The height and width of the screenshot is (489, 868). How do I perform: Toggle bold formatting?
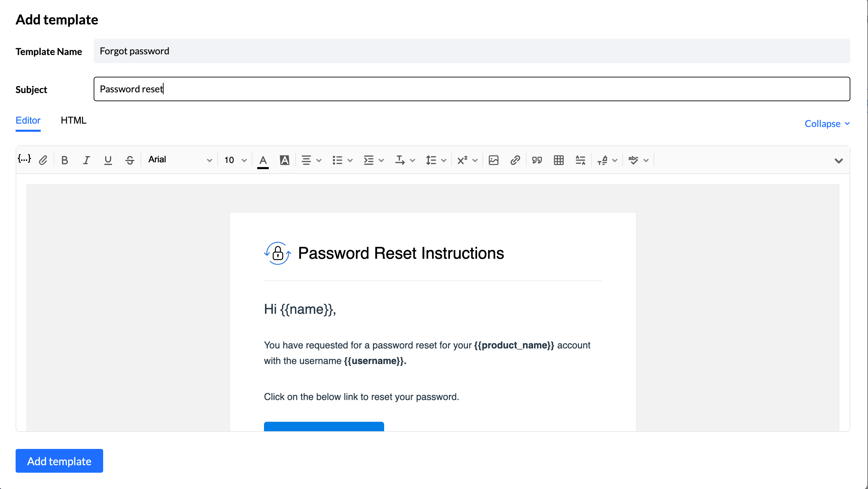point(65,160)
